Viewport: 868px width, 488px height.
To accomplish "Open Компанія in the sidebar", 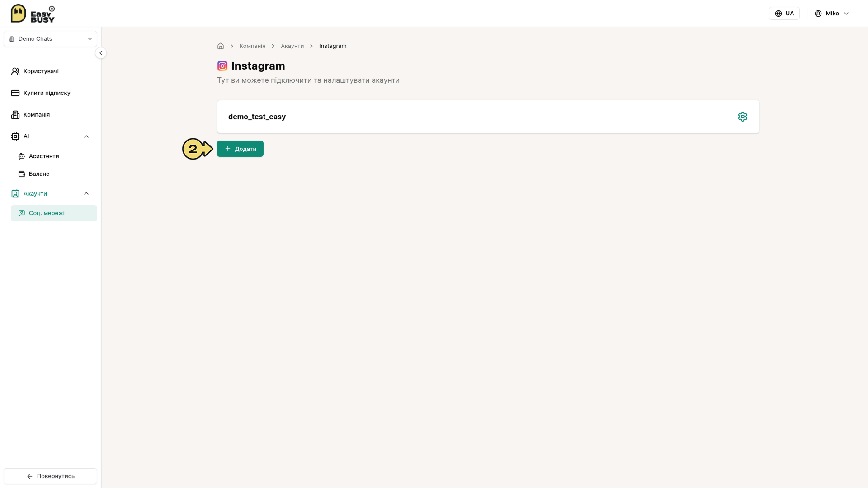I will (x=50, y=115).
